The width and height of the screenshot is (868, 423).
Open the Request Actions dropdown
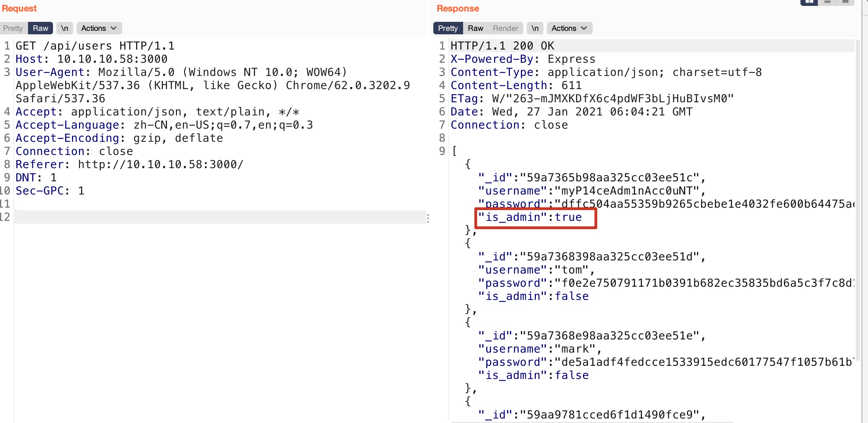[99, 28]
